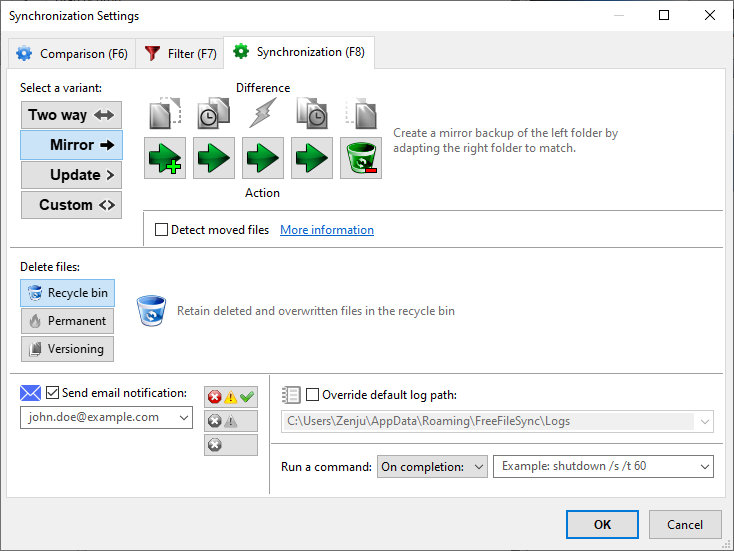Click the log notebook icon
Image resolution: width=734 pixels, height=551 pixels.
(291, 395)
